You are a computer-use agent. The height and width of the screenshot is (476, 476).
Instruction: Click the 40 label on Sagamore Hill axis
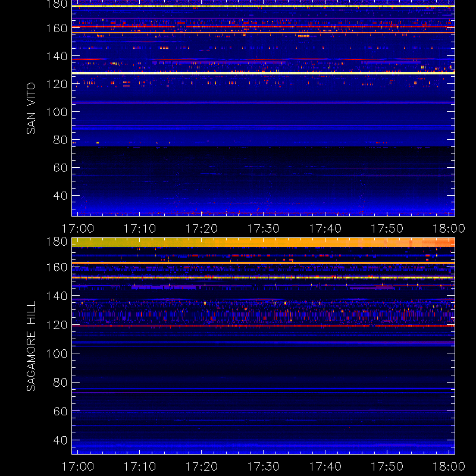coord(60,440)
